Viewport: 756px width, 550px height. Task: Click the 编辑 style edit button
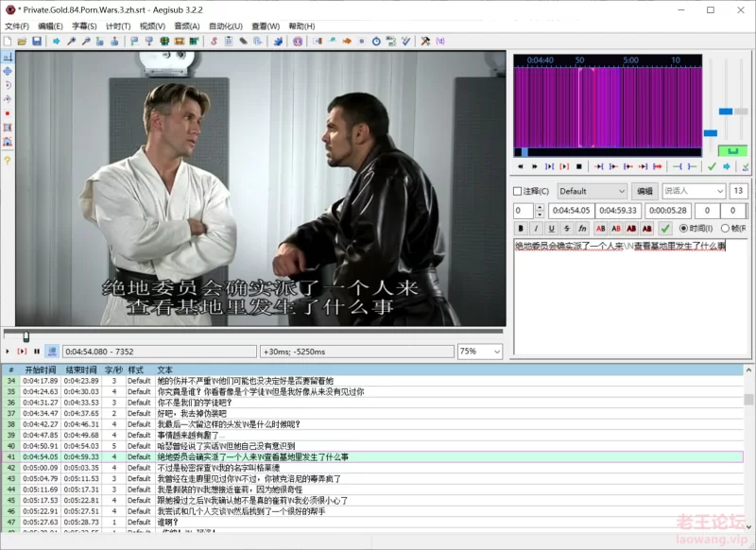click(644, 191)
